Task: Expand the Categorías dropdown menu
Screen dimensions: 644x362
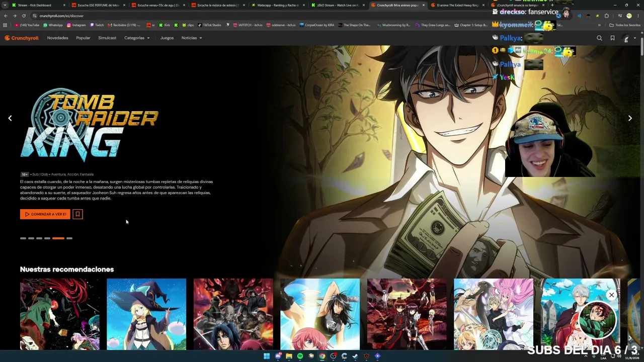Action: click(x=137, y=38)
